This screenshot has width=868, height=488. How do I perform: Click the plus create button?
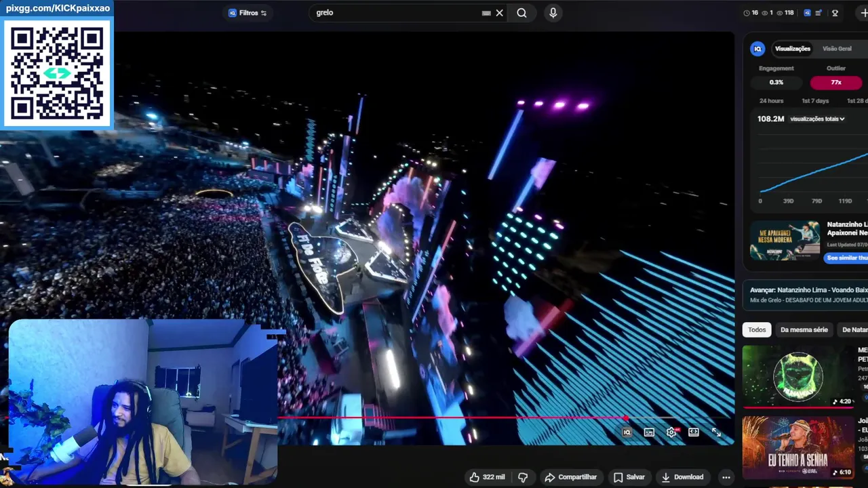tap(863, 13)
